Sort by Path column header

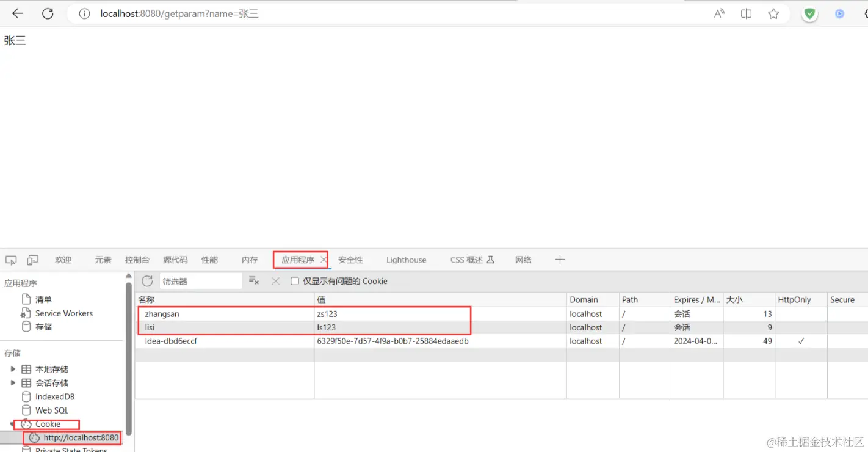coord(645,300)
